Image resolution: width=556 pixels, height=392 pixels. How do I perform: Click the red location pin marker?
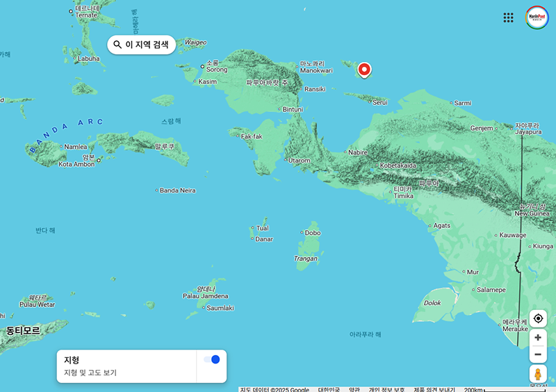[x=363, y=69]
